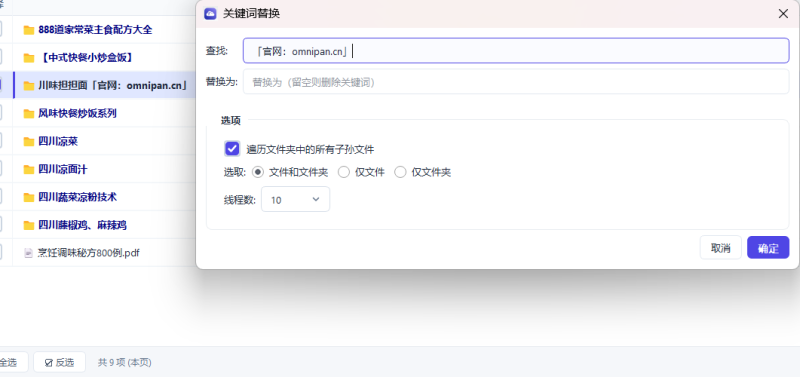The image size is (800, 377).
Task: Close the 关键词替换 dialog
Action: [783, 14]
